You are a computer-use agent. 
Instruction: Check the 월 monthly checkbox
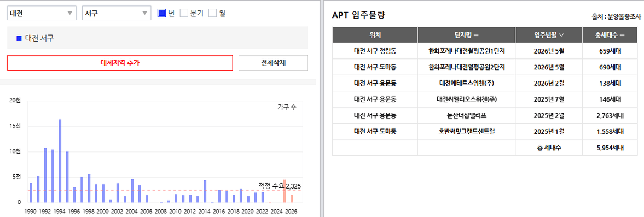pos(212,13)
